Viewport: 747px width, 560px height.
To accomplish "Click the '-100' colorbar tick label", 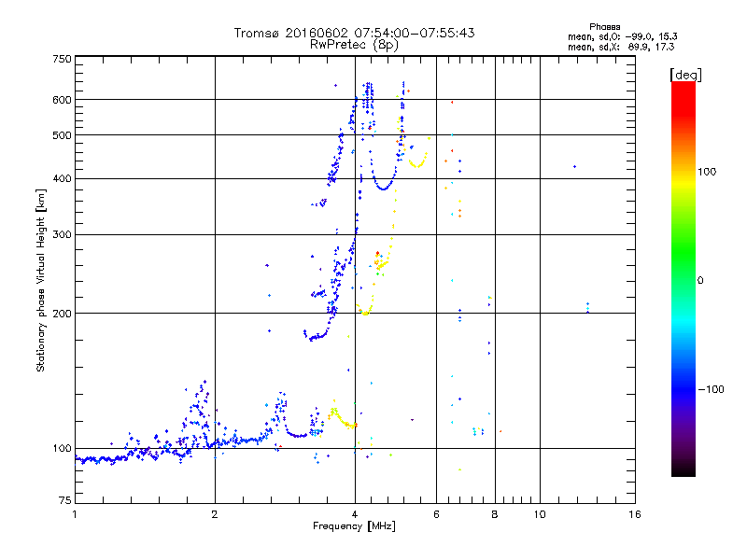I will pos(711,389).
